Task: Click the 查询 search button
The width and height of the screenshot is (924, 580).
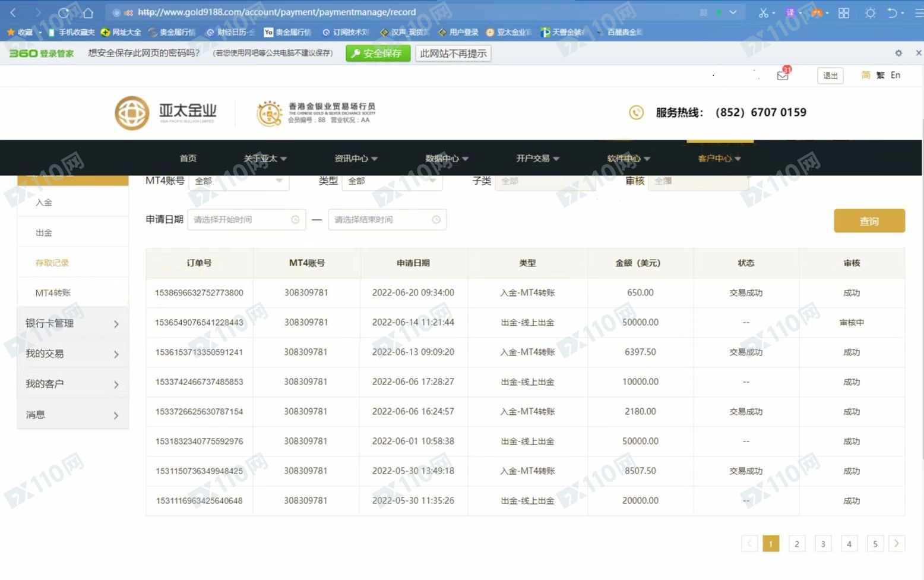Action: coord(869,221)
